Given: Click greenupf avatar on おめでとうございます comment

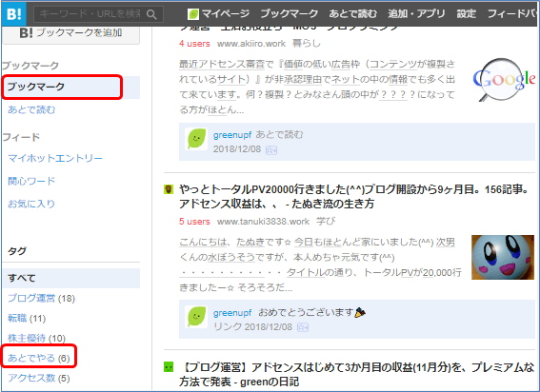Looking at the screenshot, I should (x=196, y=316).
